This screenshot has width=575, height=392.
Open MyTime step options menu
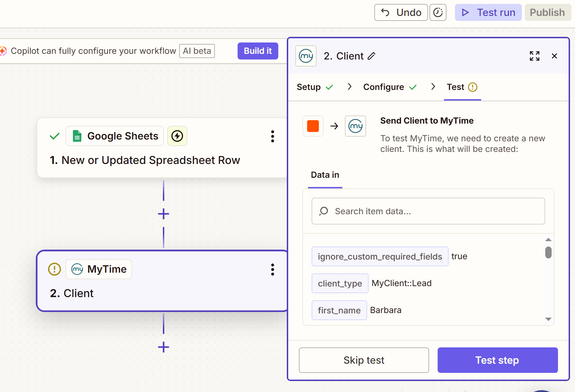coord(272,269)
